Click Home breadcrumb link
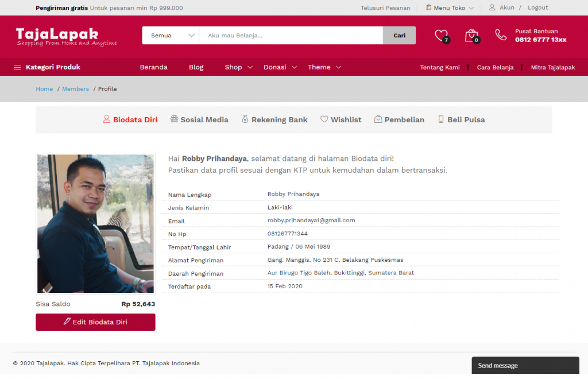This screenshot has height=379, width=588. click(x=44, y=89)
